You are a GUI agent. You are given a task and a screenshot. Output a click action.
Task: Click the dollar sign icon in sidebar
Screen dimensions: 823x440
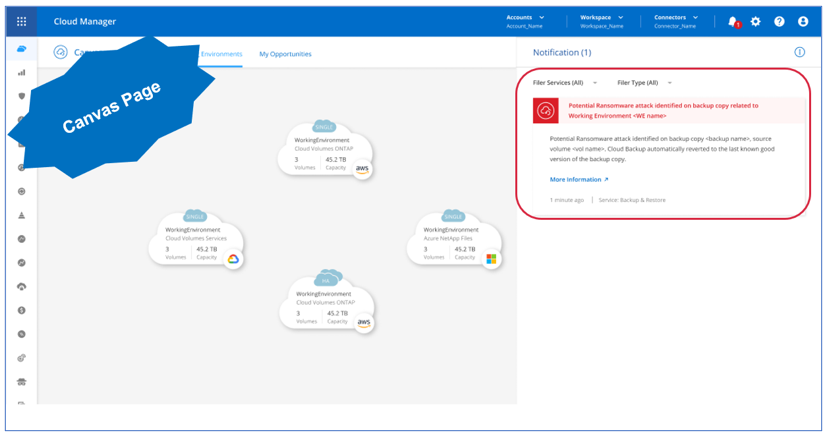pyautogui.click(x=21, y=311)
